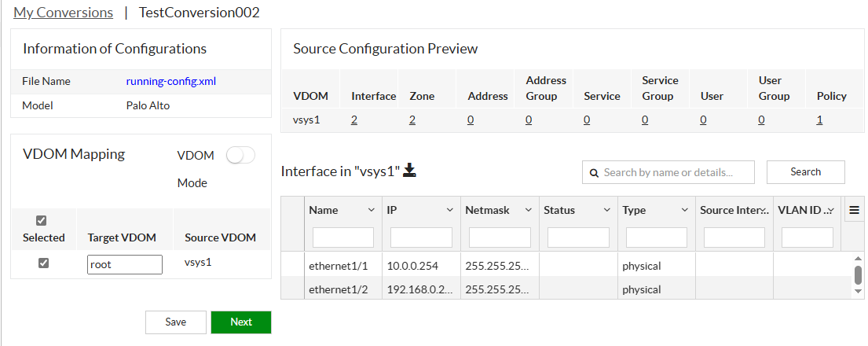Open the Status column dropdown
868x346 pixels.
[607, 210]
